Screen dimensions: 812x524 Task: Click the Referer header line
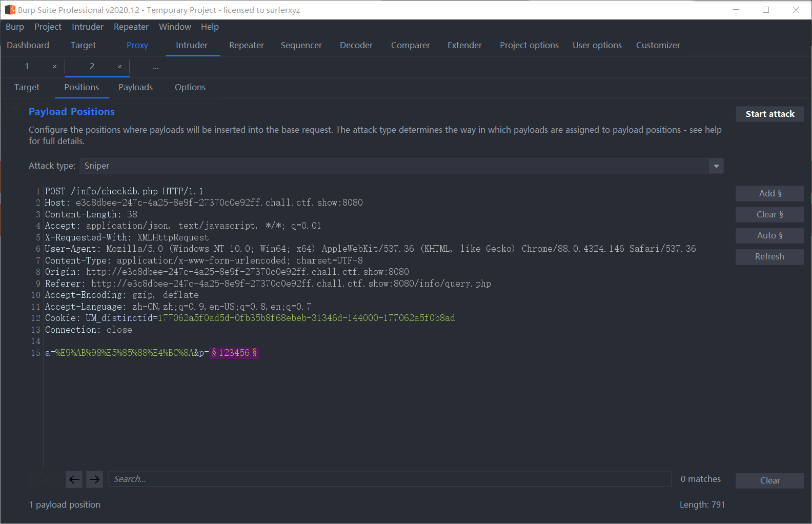[x=268, y=284]
